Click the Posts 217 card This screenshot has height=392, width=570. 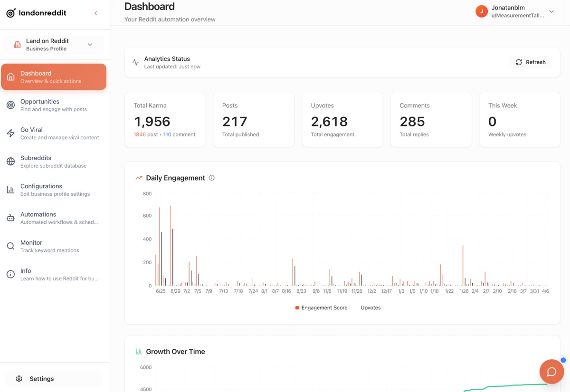[x=254, y=120]
